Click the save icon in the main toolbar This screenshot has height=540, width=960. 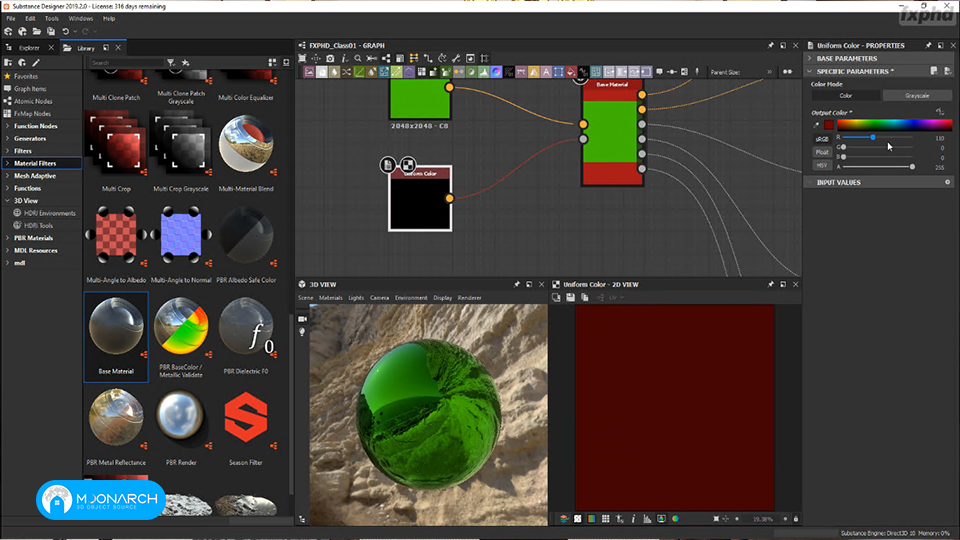coord(51,31)
